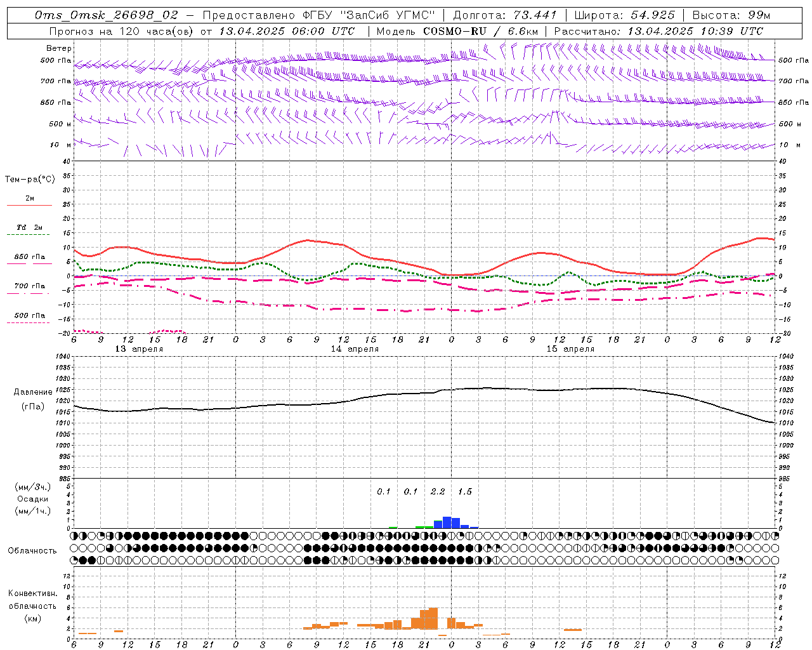812x650 pixels.
Task: Click the Облачность row label
Action: point(32,551)
